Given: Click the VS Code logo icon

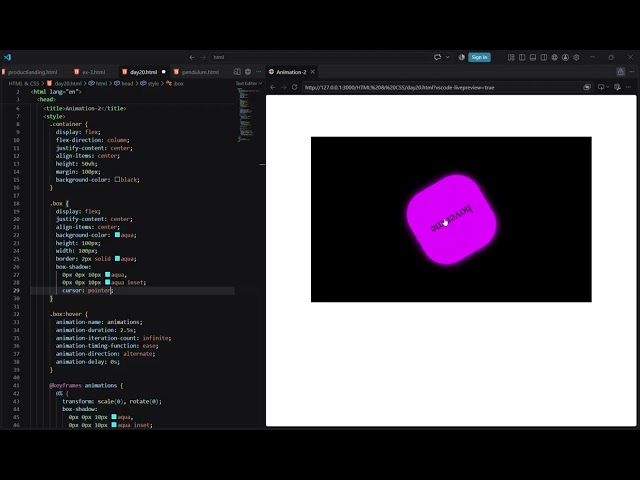Looking at the screenshot, I should (7, 57).
